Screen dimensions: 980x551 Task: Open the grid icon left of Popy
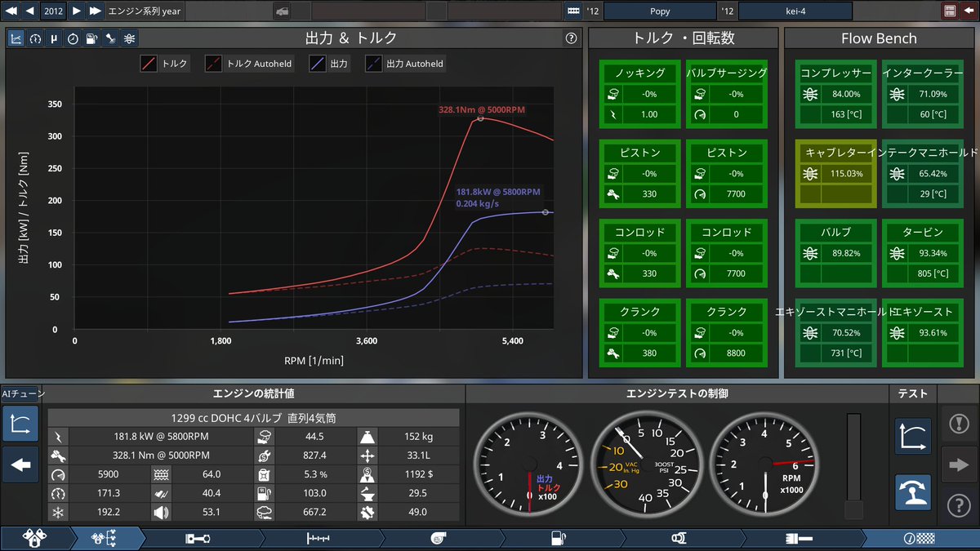572,11
